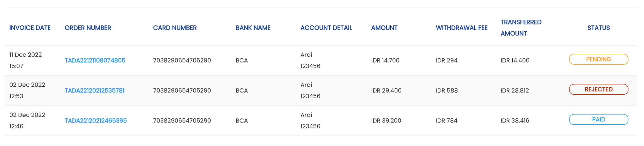644x146 pixels.
Task: Select the IDR 588 withdrawal fee cell
Action: (x=447, y=90)
